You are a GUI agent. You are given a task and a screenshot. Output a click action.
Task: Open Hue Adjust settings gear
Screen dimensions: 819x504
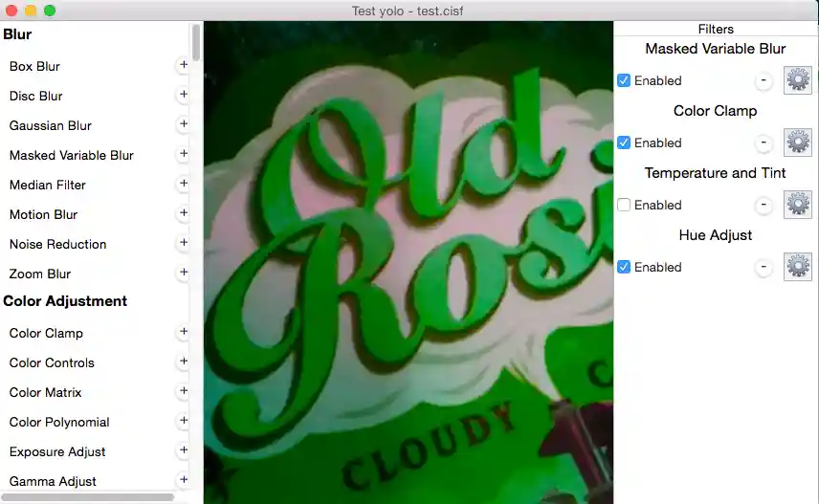[798, 267]
